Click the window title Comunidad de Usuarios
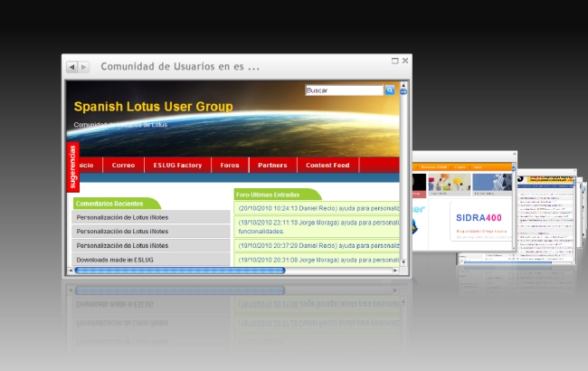The width and height of the screenshot is (588, 371). pyautogui.click(x=180, y=67)
